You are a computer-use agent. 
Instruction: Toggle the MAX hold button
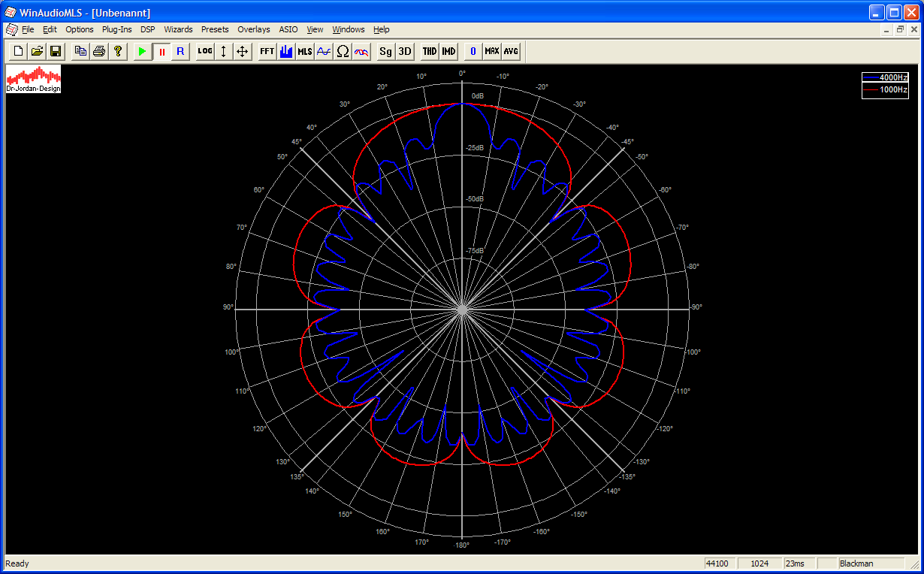492,51
